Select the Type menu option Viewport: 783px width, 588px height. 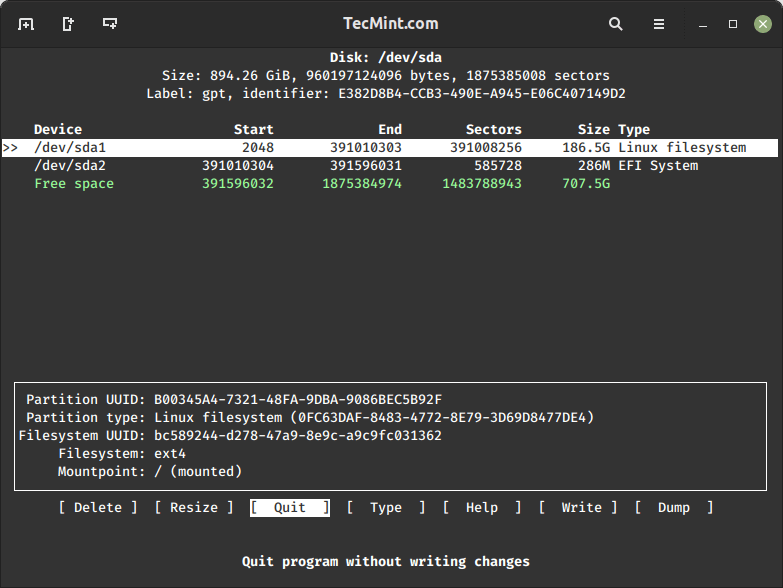click(386, 508)
